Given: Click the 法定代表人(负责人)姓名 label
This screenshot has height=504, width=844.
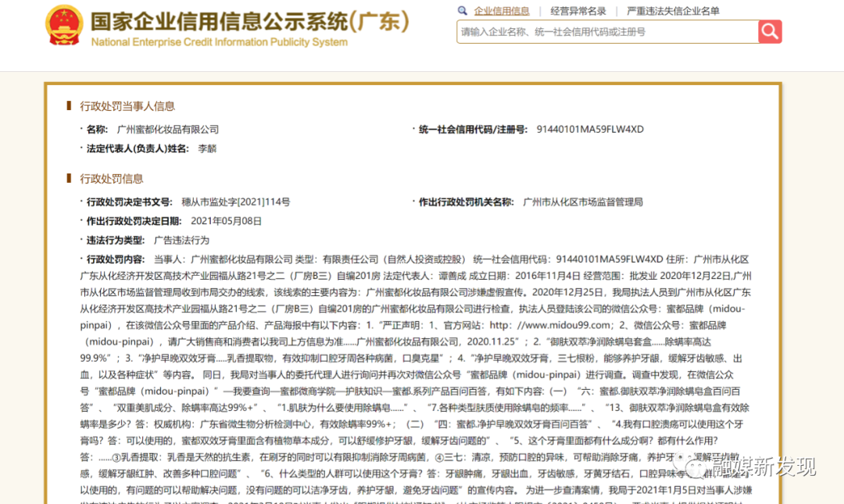Looking at the screenshot, I should pyautogui.click(x=138, y=148).
